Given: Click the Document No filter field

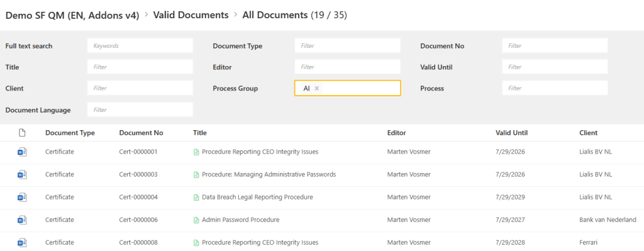Looking at the screenshot, I should (555, 45).
